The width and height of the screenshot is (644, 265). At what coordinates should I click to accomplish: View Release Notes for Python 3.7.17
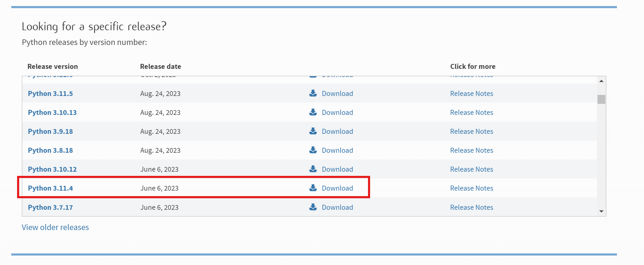(x=472, y=207)
